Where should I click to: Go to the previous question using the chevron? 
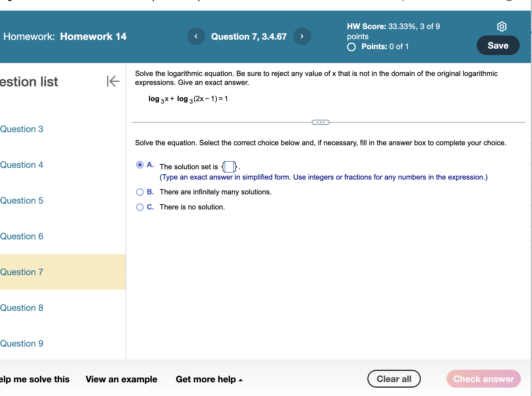(x=196, y=36)
